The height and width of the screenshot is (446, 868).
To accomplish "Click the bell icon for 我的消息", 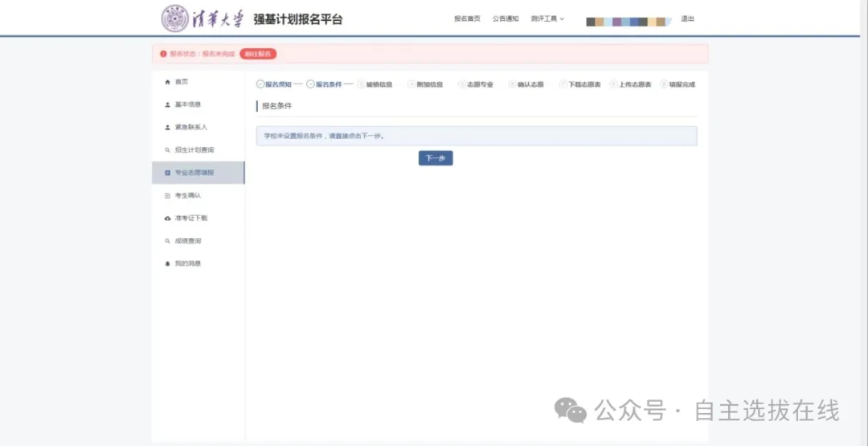I will coord(167,264).
